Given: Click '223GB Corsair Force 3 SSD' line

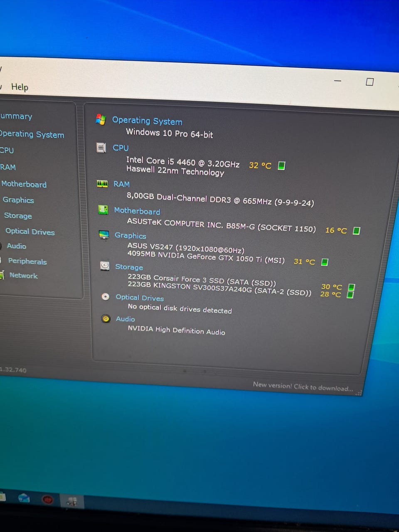Looking at the screenshot, I should 202,279.
